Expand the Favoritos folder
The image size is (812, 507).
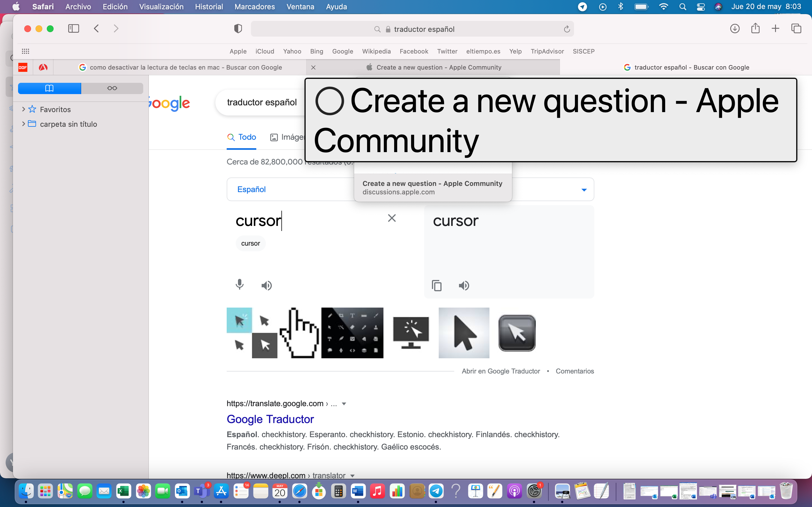[x=23, y=109]
